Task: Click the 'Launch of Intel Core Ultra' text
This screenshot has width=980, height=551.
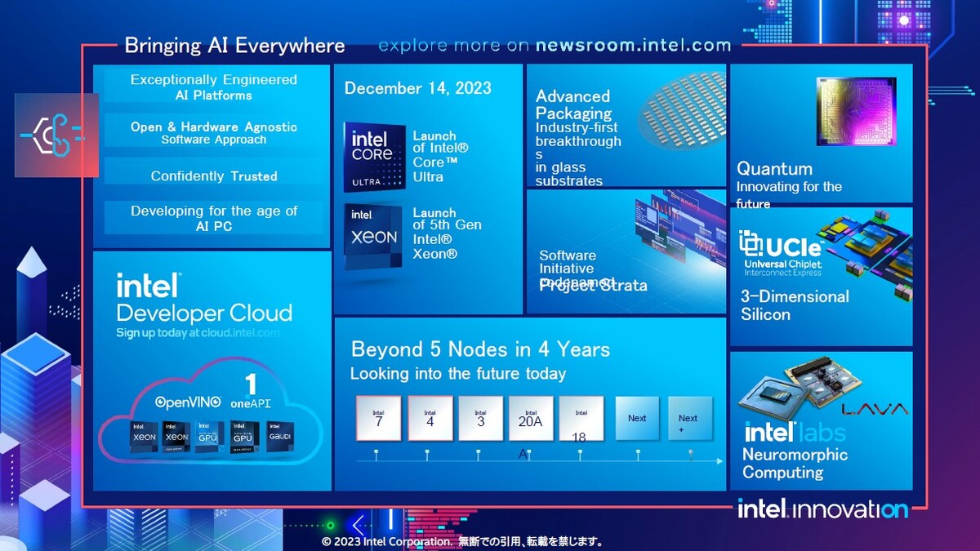Action: (441, 157)
